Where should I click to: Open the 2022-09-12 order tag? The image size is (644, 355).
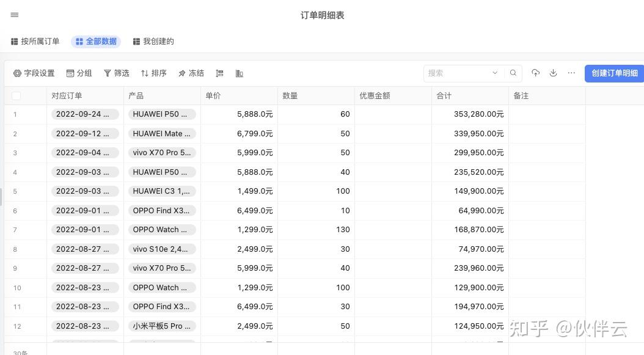[85, 134]
